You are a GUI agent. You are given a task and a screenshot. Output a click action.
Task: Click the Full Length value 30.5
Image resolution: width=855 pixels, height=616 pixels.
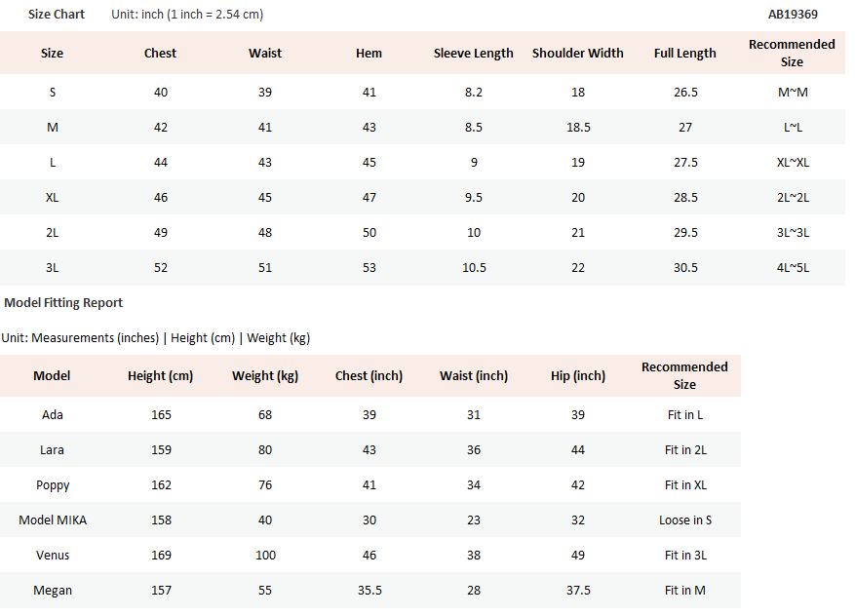tap(685, 268)
